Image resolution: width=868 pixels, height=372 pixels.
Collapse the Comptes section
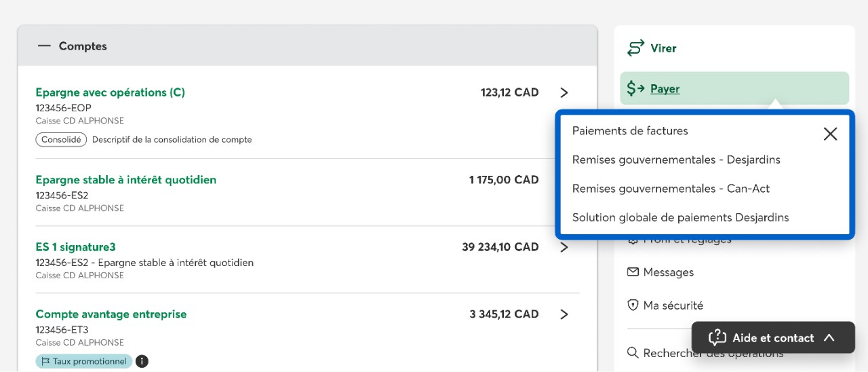click(45, 46)
